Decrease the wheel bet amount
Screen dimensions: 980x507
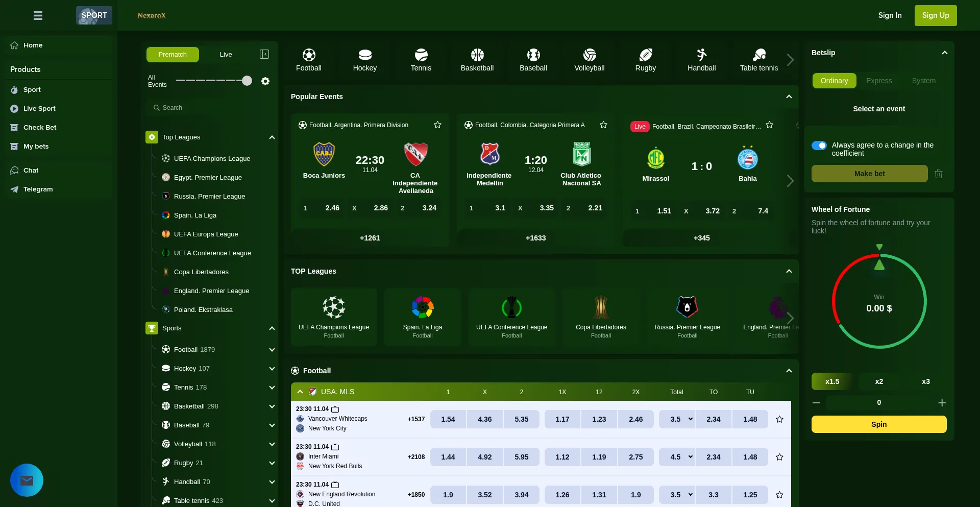tap(816, 403)
